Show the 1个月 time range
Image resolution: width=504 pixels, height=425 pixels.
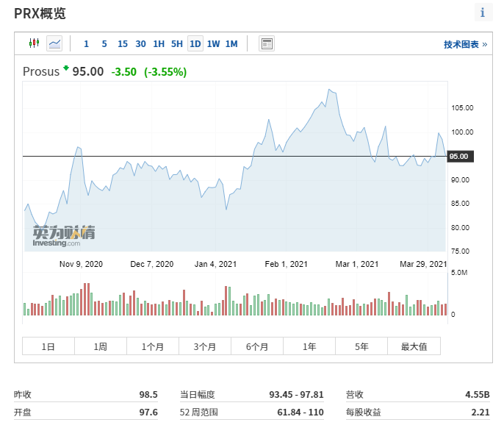153,346
